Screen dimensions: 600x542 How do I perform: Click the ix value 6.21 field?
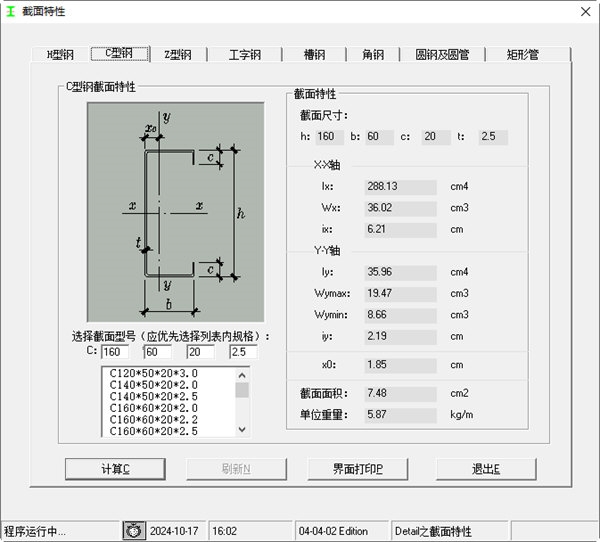400,229
